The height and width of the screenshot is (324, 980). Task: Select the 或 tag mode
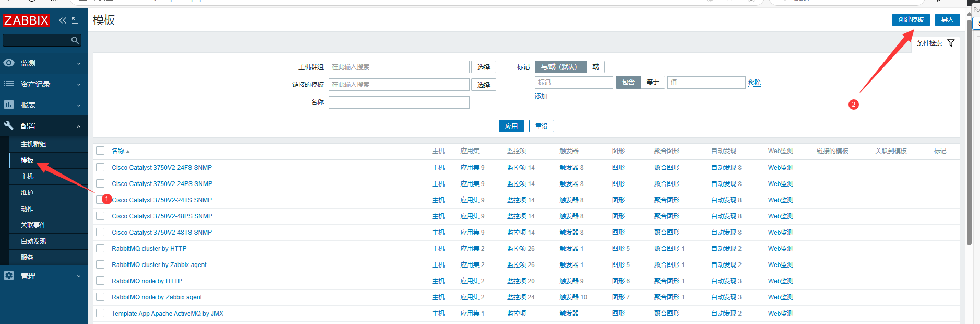coord(595,67)
